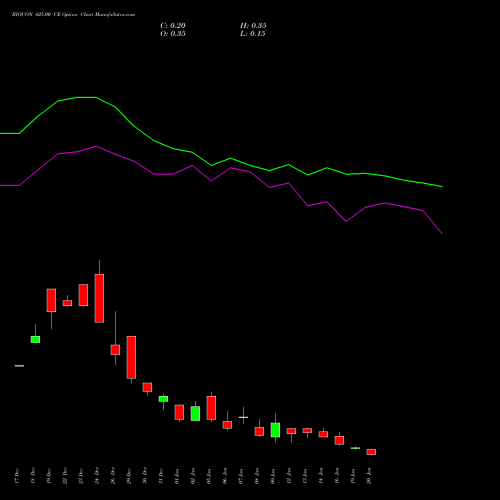Click the low value L: 0.15
This screenshot has width=500, height=500.
253,34
